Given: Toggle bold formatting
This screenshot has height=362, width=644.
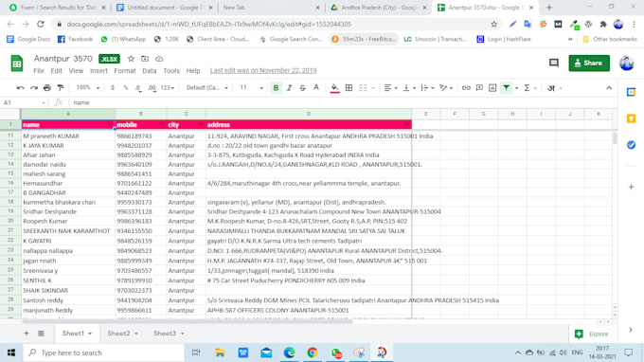Looking at the screenshot, I should pyautogui.click(x=276, y=88).
